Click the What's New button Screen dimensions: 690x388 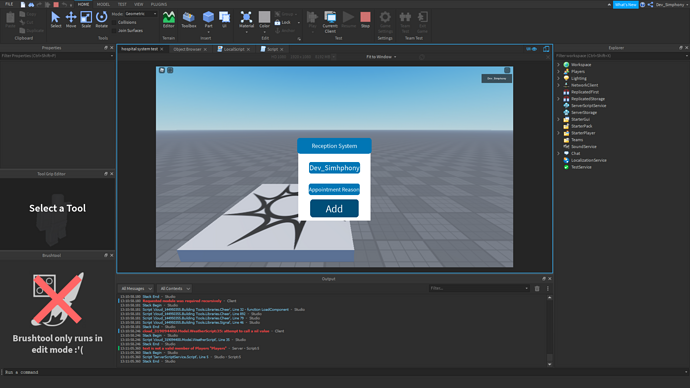click(625, 4)
